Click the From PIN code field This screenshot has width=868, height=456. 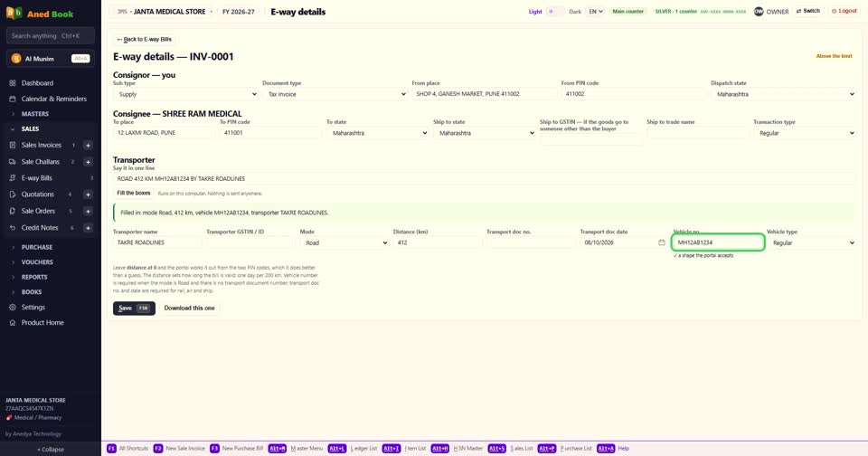click(634, 94)
